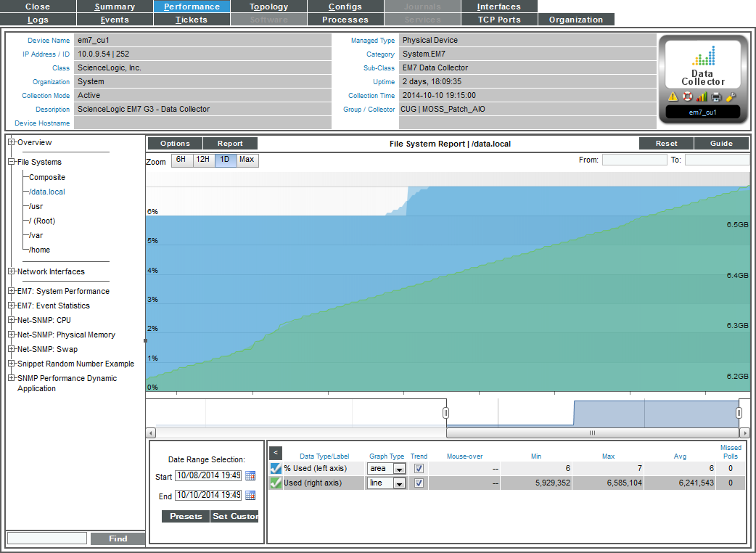Expand the Net-SNMP: Physical Memory node
Viewport: 756px width, 553px height.
(12, 335)
